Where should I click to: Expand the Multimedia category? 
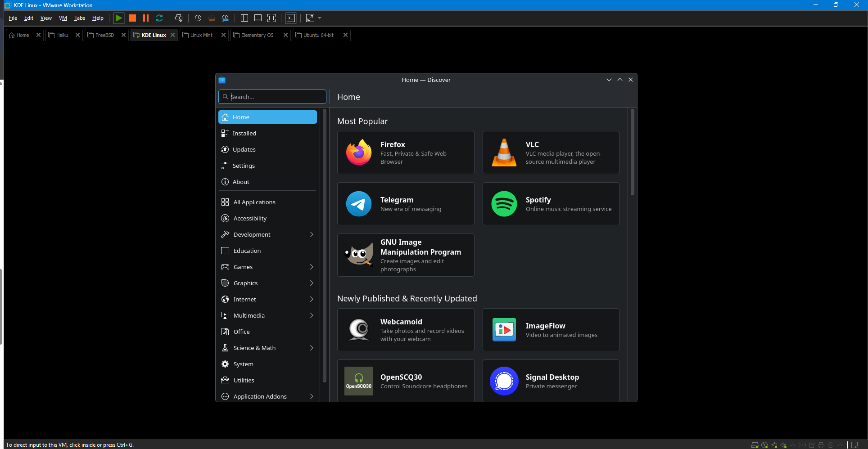pos(312,315)
